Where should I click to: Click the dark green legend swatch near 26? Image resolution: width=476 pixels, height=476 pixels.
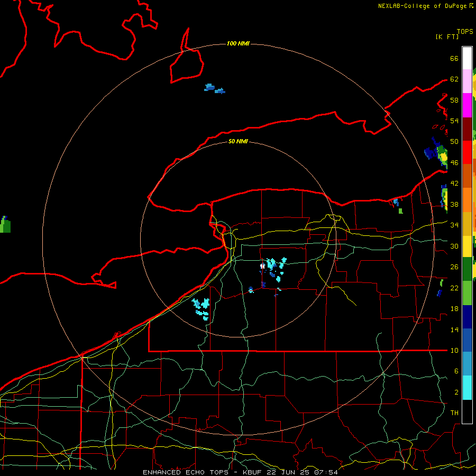(467, 269)
